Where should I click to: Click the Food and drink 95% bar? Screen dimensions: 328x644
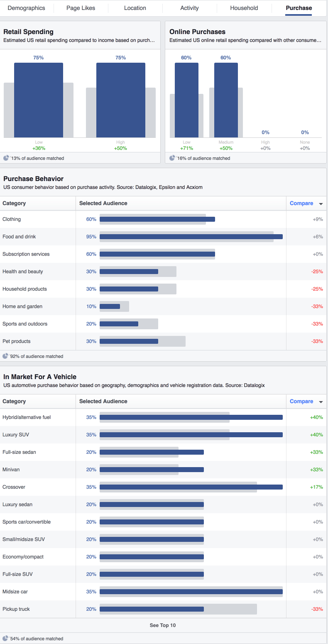tap(191, 237)
